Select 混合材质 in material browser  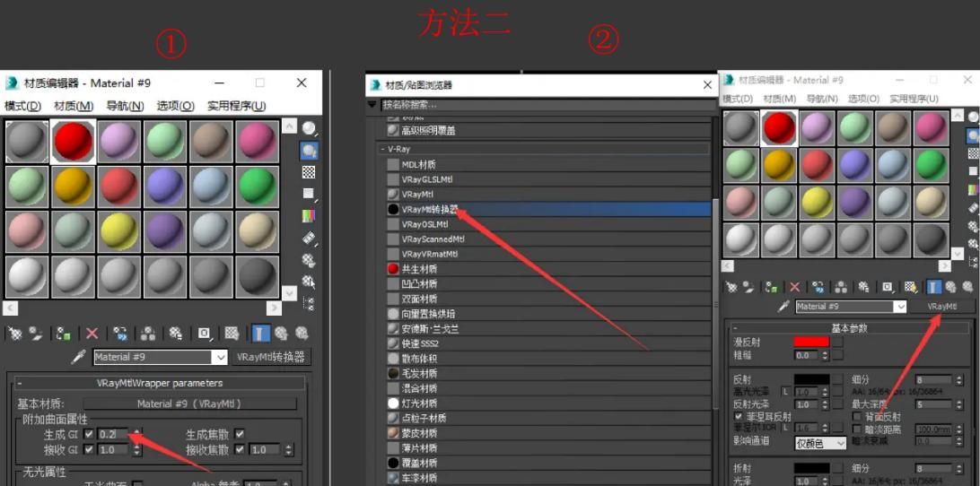point(548,388)
